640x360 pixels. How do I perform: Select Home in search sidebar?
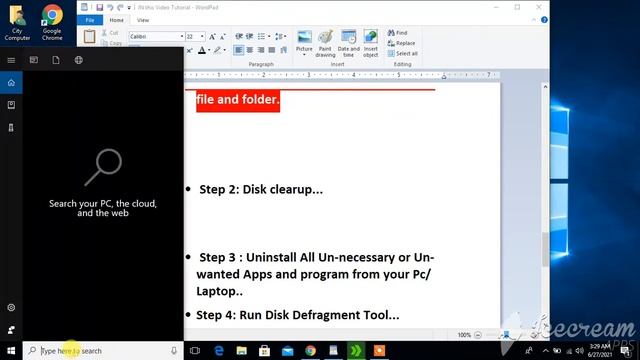pos(11,83)
